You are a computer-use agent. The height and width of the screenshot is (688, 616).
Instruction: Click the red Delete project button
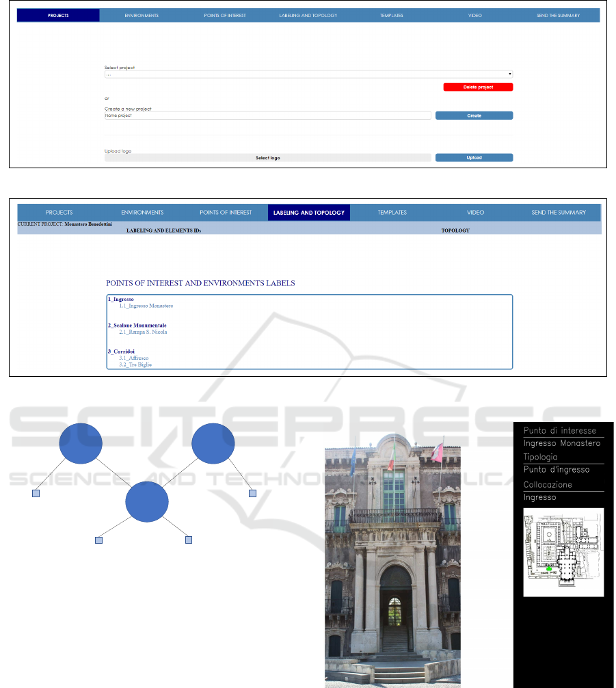pos(478,88)
